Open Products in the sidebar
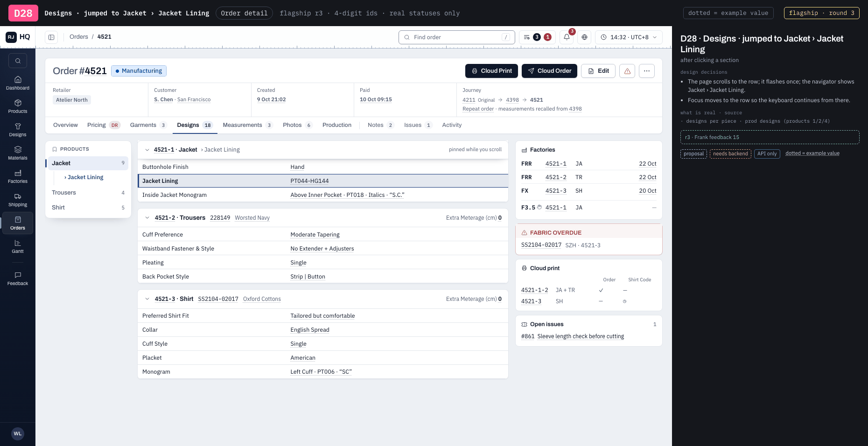The image size is (868, 446). (18, 106)
